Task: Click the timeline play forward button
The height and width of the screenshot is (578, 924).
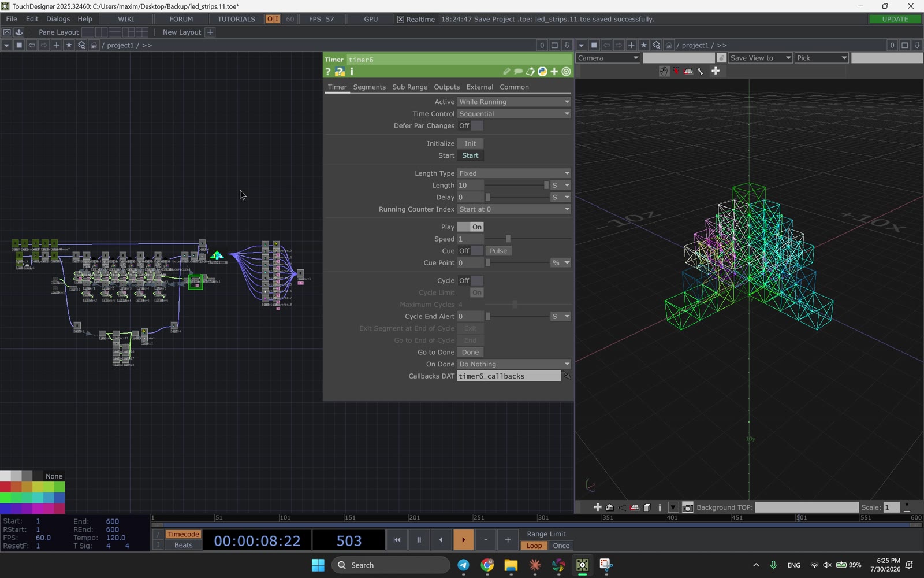Action: (x=463, y=540)
